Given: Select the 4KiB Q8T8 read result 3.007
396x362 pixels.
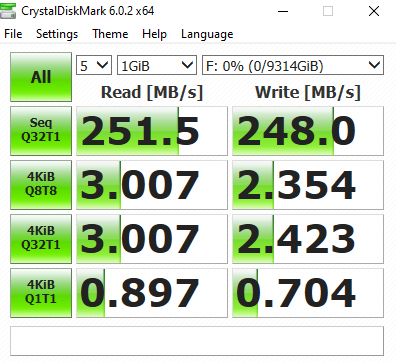Looking at the screenshot, I should (x=152, y=185).
